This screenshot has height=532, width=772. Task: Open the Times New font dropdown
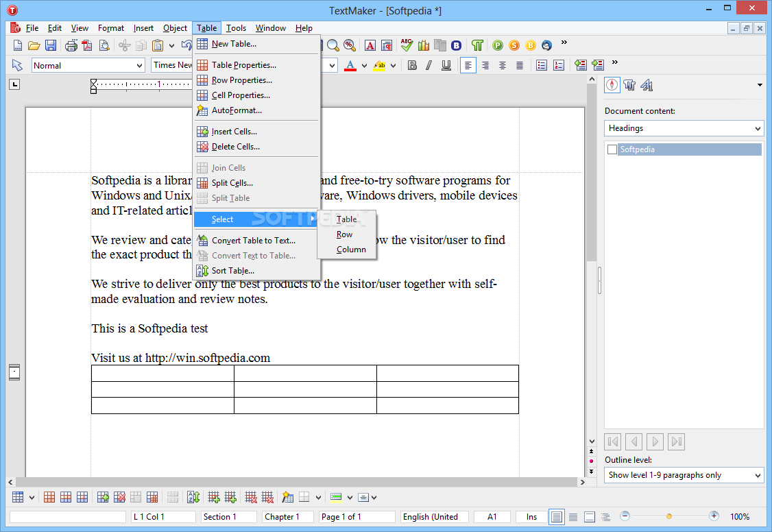tap(172, 65)
